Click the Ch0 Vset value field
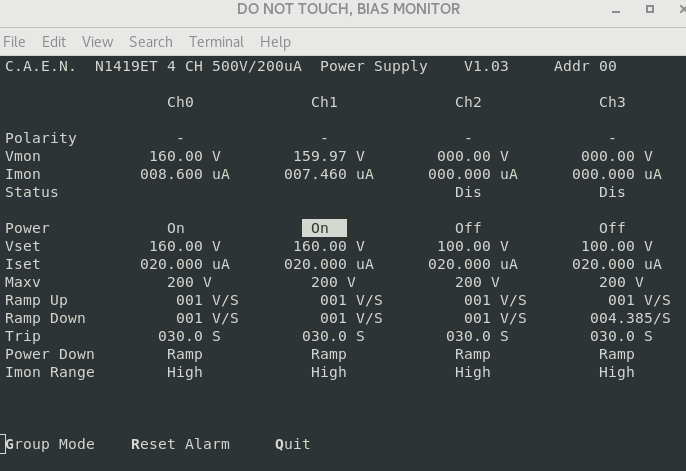Viewport: 686px width, 471px height. coord(185,246)
